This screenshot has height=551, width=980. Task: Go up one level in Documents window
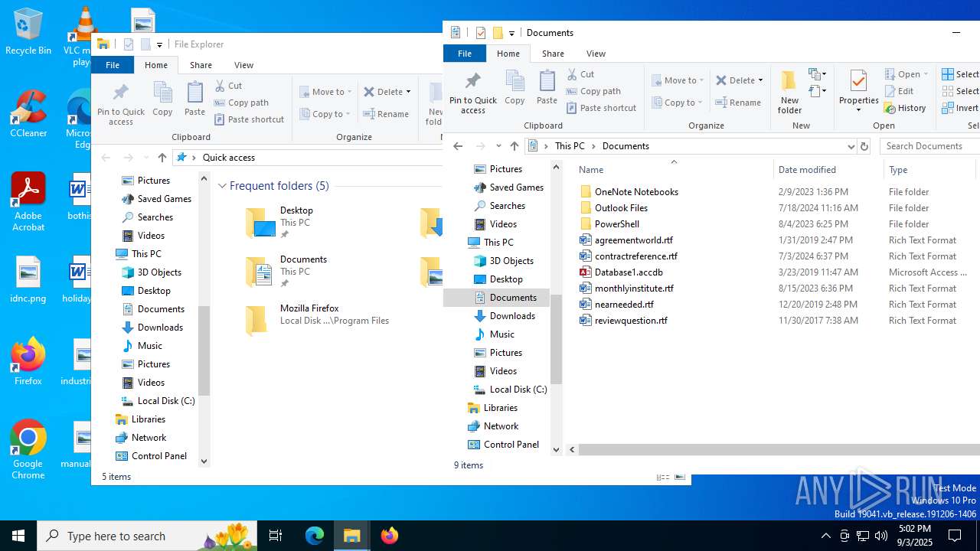click(514, 146)
